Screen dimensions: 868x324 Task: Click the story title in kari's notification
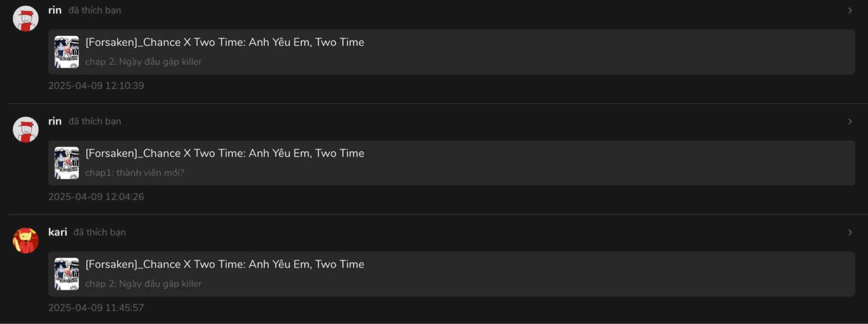point(224,264)
